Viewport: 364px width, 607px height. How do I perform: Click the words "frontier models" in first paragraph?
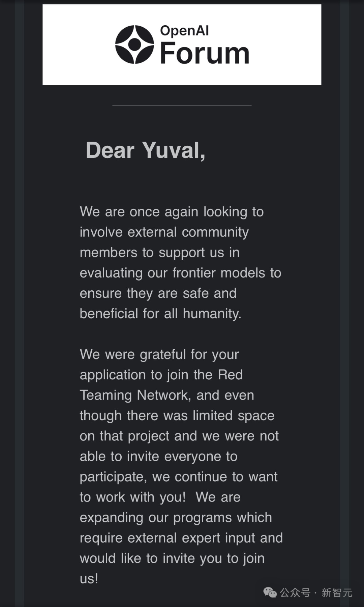pos(219,273)
